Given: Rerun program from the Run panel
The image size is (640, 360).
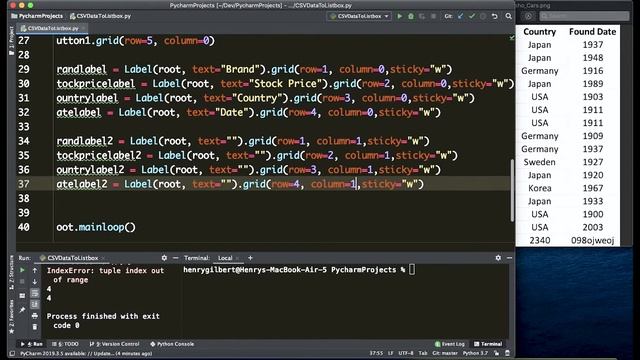Looking at the screenshot, I should [22, 270].
